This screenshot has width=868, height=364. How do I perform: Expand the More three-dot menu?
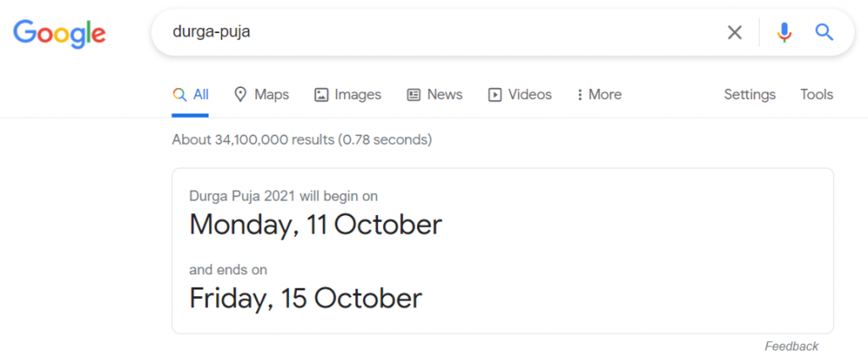(599, 95)
